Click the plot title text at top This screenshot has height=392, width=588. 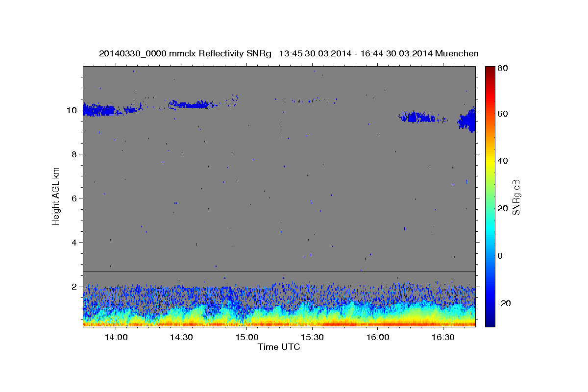289,53
